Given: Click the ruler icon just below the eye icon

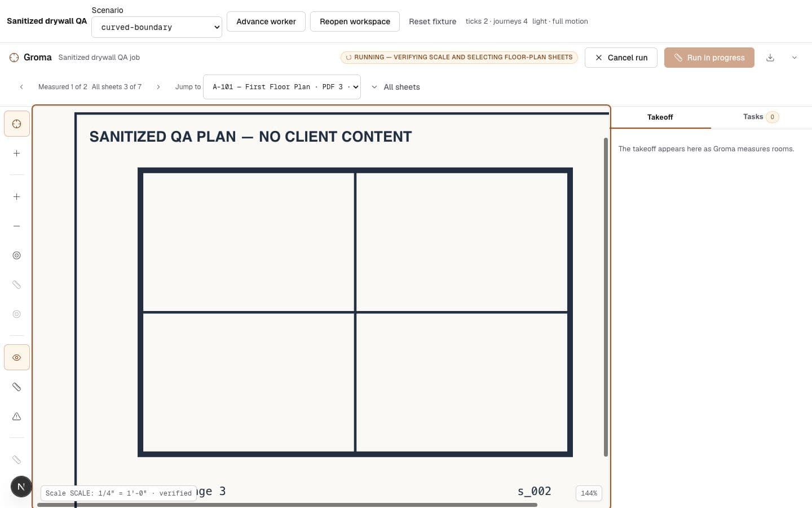Looking at the screenshot, I should [x=17, y=387].
